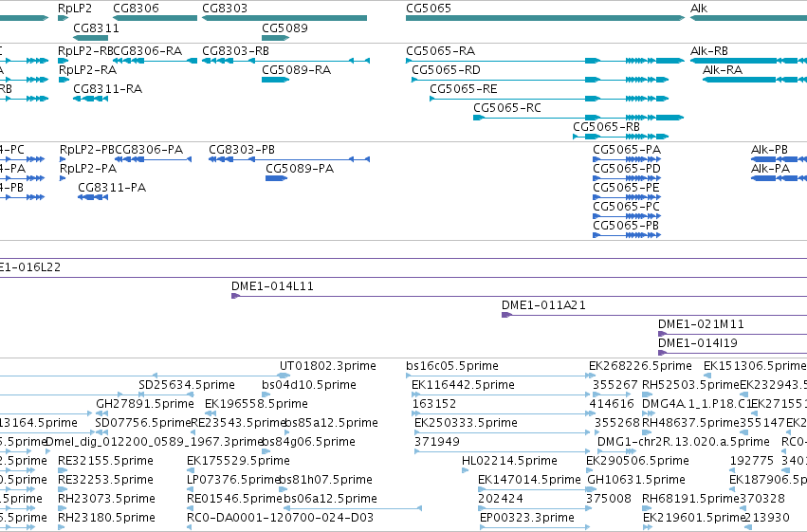Click the bs85a12.5prime EST label

(331, 424)
